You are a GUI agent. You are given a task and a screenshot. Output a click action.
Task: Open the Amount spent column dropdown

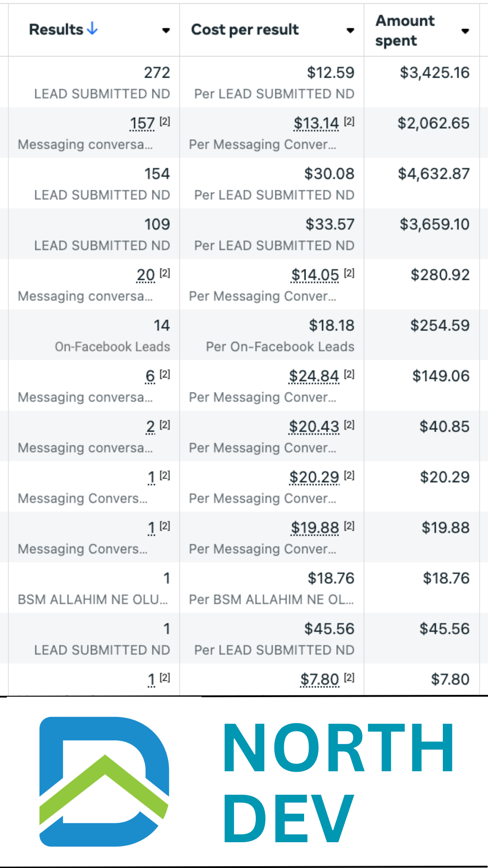point(465,31)
